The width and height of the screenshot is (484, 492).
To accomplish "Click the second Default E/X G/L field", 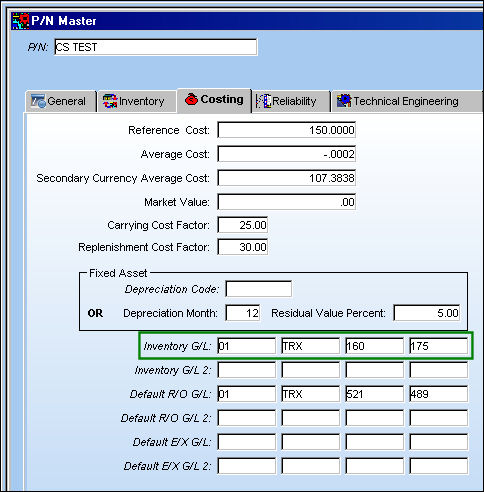I will click(x=311, y=442).
